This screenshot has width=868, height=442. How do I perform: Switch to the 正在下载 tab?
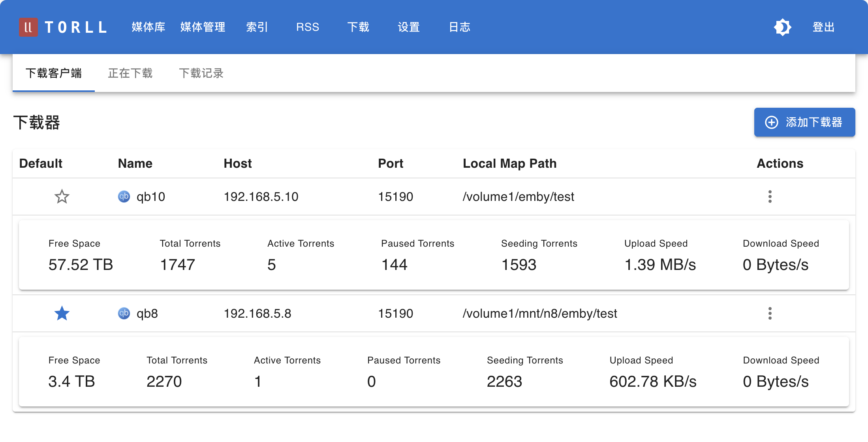(130, 73)
